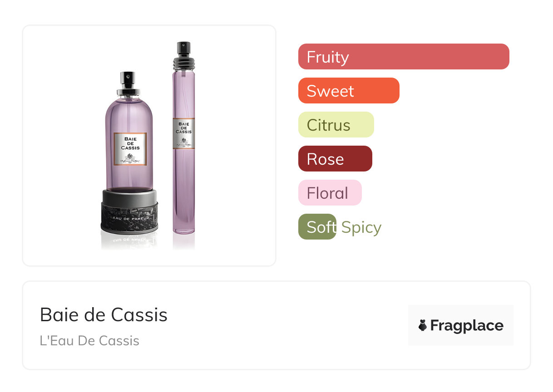Click the word Spicy beside the green bar
Image resolution: width=553 pixels, height=392 pixels.
pyautogui.click(x=361, y=227)
